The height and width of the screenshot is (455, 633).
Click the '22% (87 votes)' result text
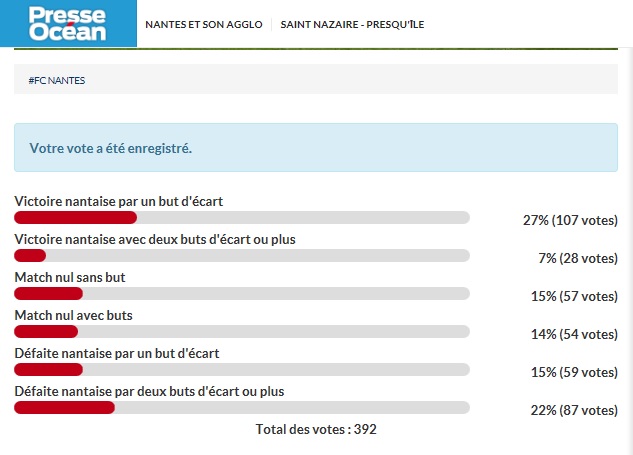coord(574,410)
